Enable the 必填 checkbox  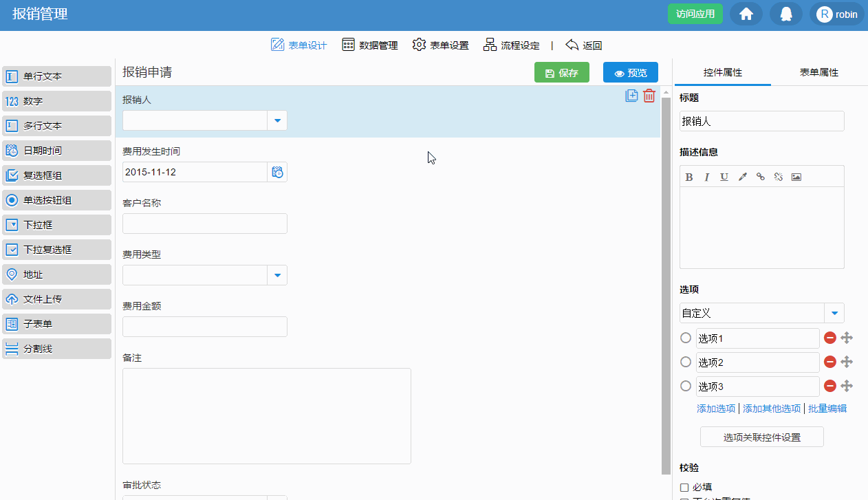pyautogui.click(x=684, y=487)
